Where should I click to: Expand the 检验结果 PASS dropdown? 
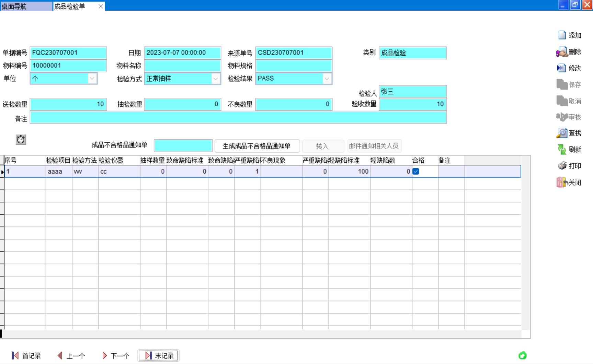click(327, 79)
